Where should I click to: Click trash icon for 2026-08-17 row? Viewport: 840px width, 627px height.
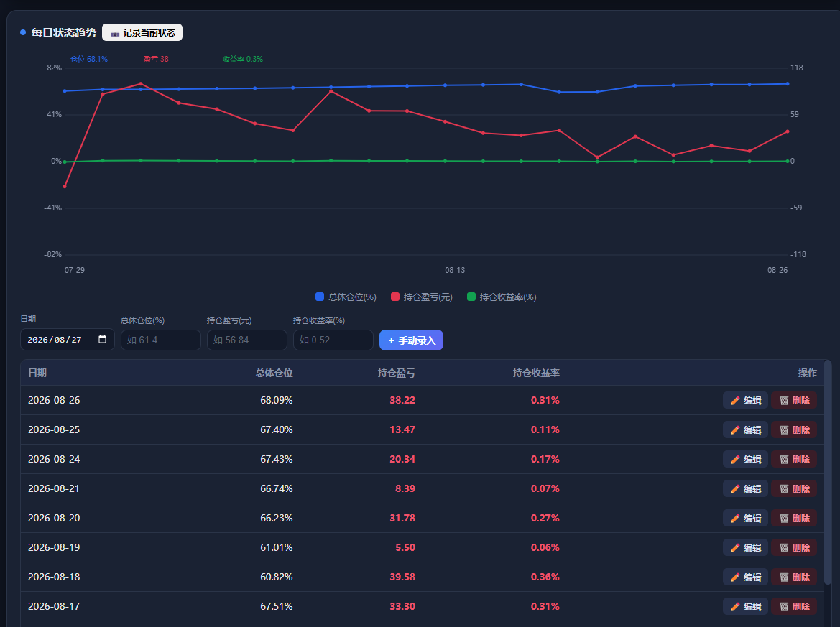(784, 607)
